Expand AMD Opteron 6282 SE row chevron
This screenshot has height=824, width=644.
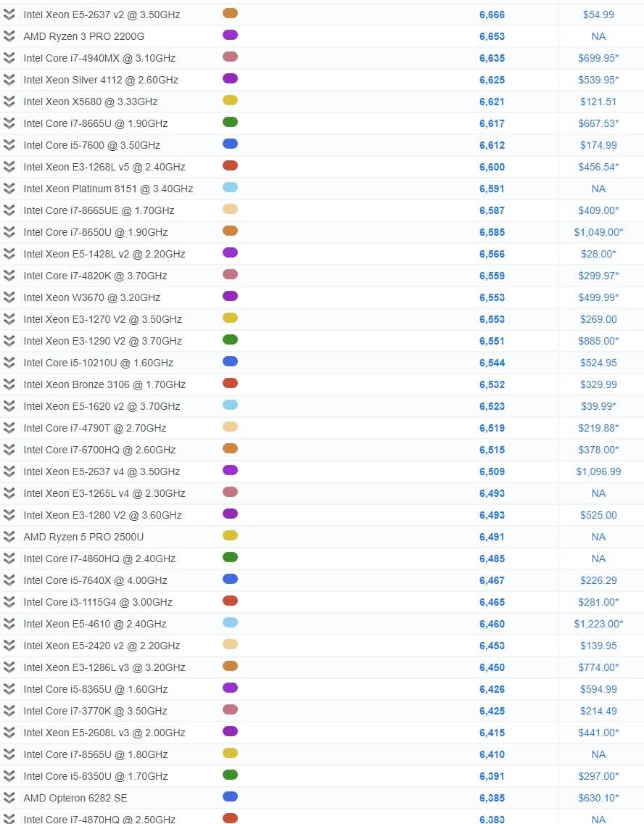coord(9,798)
